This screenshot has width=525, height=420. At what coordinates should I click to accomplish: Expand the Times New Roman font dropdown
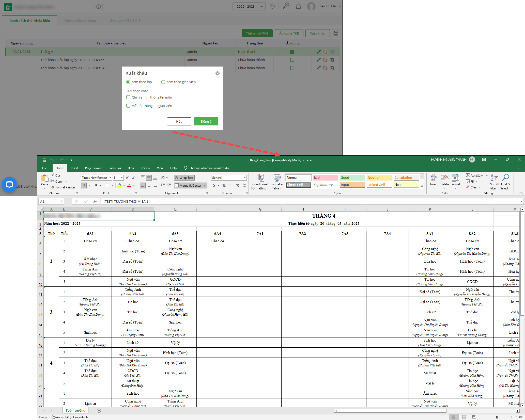click(x=110, y=178)
